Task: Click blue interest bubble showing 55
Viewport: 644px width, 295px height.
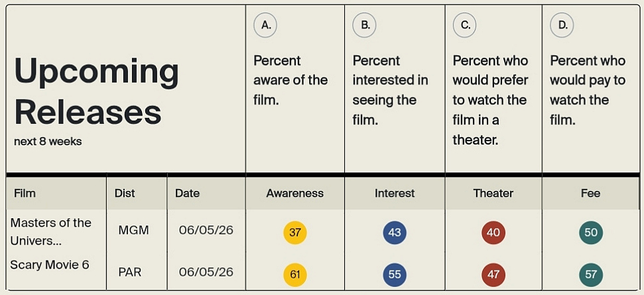Action: click(395, 274)
